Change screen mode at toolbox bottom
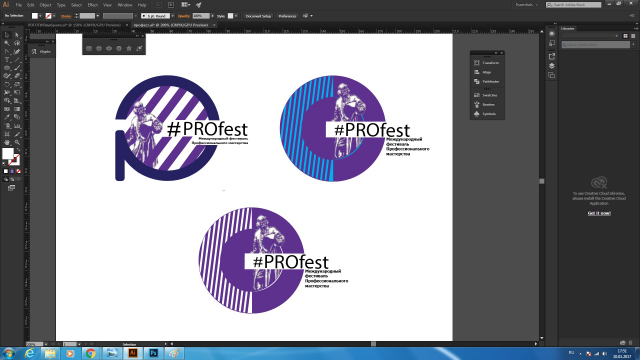Screen dimensions: 640x360 (x=11, y=187)
